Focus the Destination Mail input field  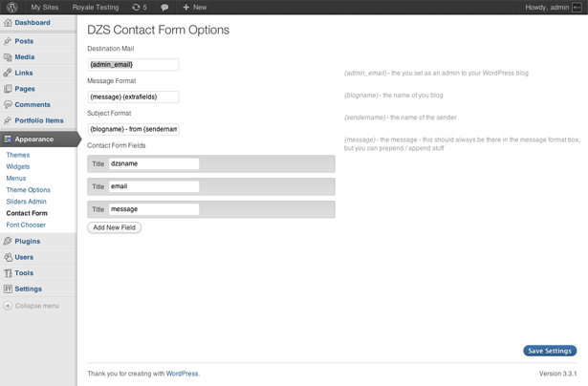coord(133,64)
